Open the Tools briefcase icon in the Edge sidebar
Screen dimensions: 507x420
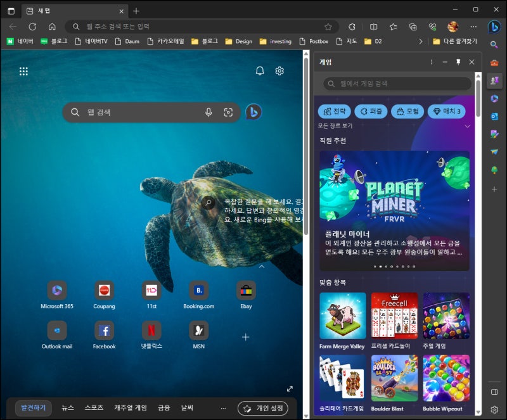(494, 63)
